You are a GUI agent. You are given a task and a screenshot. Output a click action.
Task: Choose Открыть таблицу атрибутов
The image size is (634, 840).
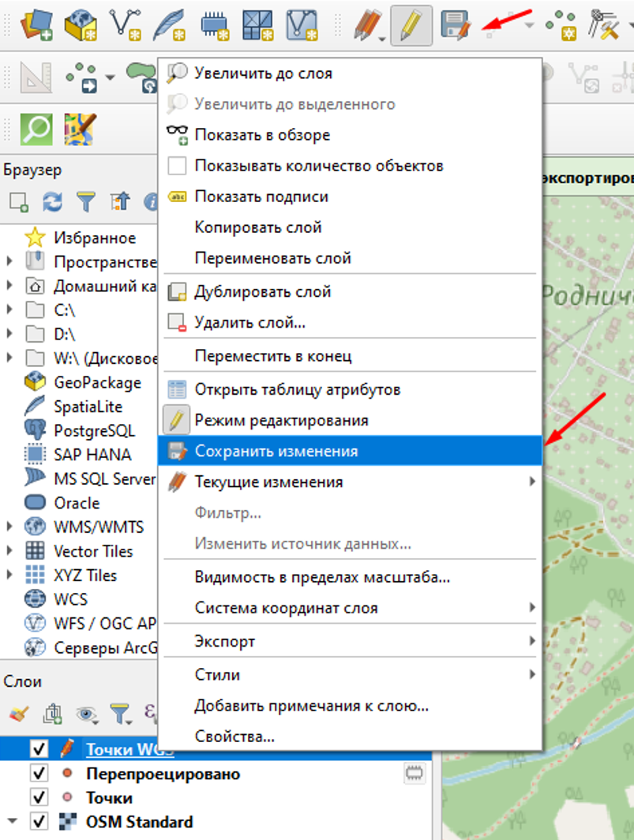coord(297,390)
